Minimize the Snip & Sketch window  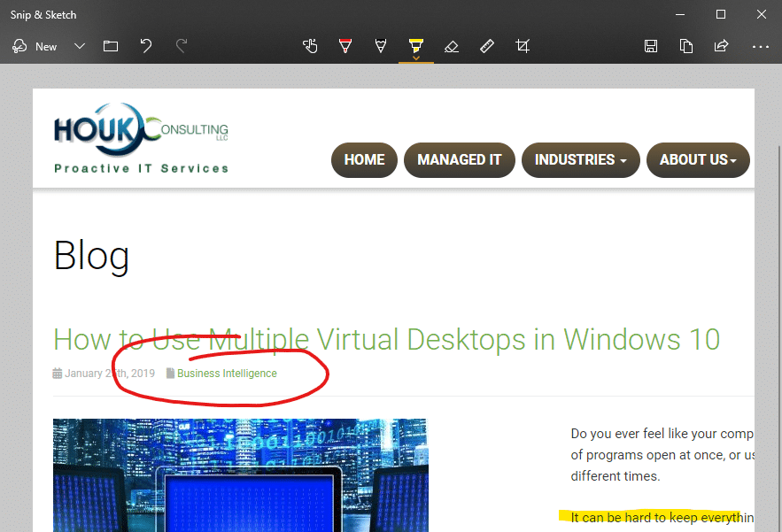coord(680,14)
